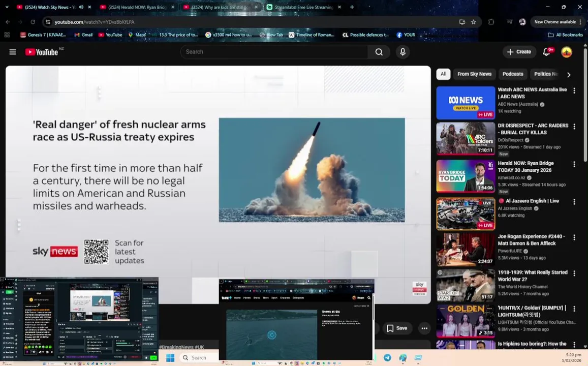Screen dimensions: 588x366
Task: Click the Windows taskbar search box
Action: (199, 357)
